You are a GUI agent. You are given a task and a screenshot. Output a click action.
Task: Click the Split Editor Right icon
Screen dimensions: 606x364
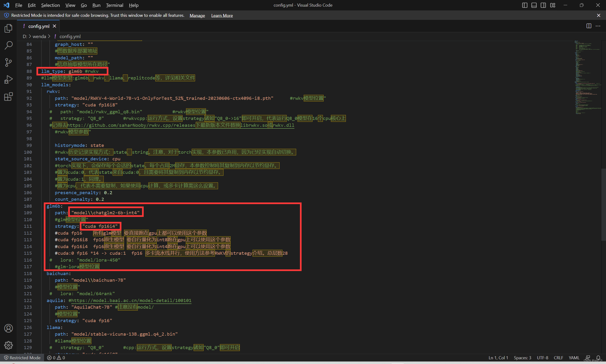(x=588, y=26)
